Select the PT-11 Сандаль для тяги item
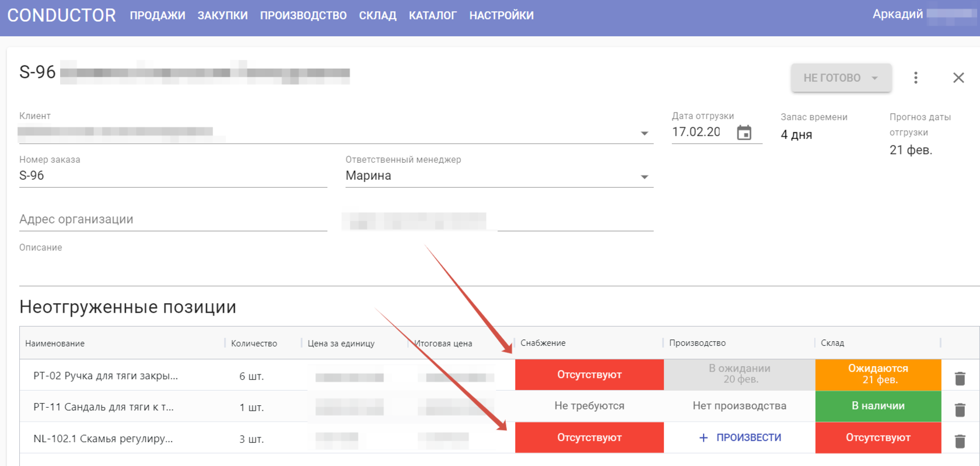Viewport: 980px width, 466px height. click(x=104, y=407)
